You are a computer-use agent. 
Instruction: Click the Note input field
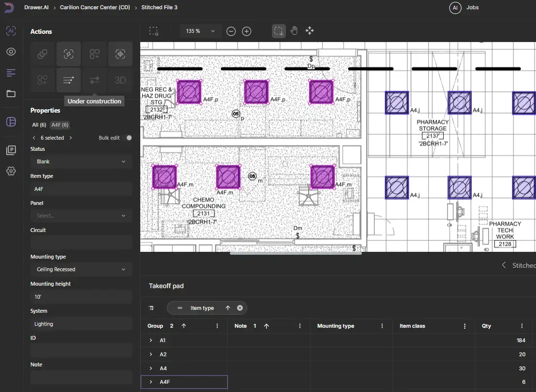coord(81,377)
